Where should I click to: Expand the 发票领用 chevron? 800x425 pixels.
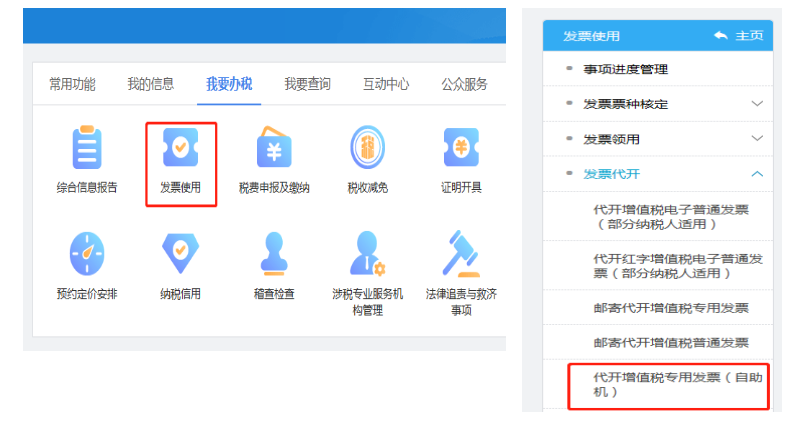coord(757,138)
